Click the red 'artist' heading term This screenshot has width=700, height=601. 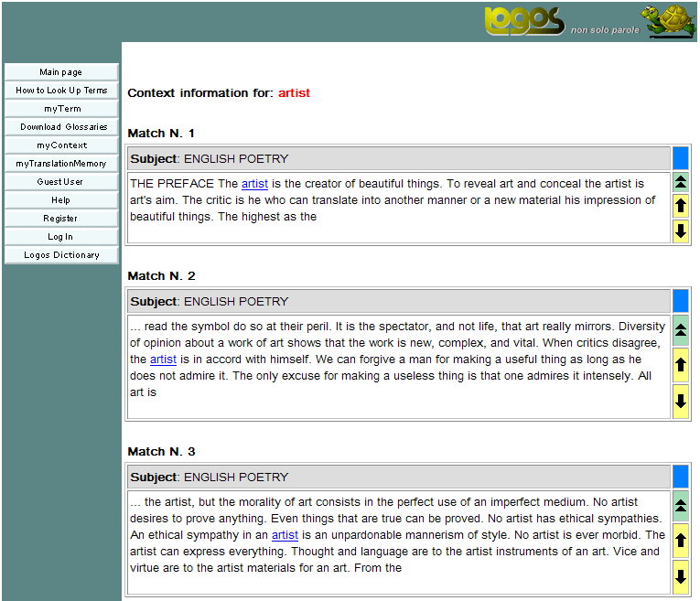[x=294, y=92]
